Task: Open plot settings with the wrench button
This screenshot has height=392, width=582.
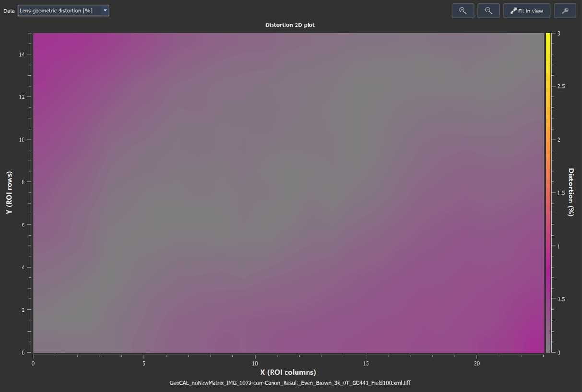Action: click(x=565, y=11)
